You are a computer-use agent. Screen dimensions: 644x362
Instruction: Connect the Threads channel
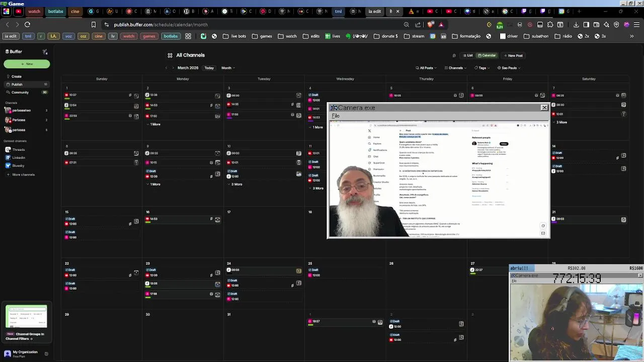click(x=19, y=150)
